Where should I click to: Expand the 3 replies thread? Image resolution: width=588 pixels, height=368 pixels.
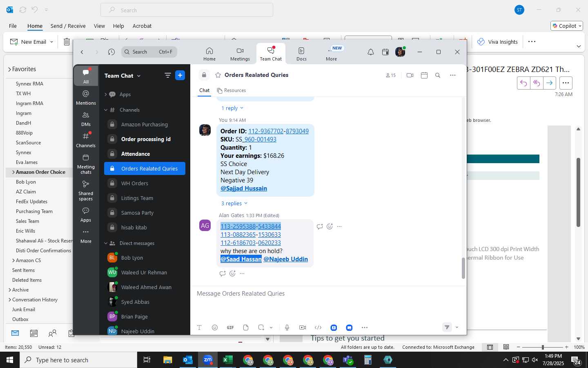pyautogui.click(x=234, y=203)
